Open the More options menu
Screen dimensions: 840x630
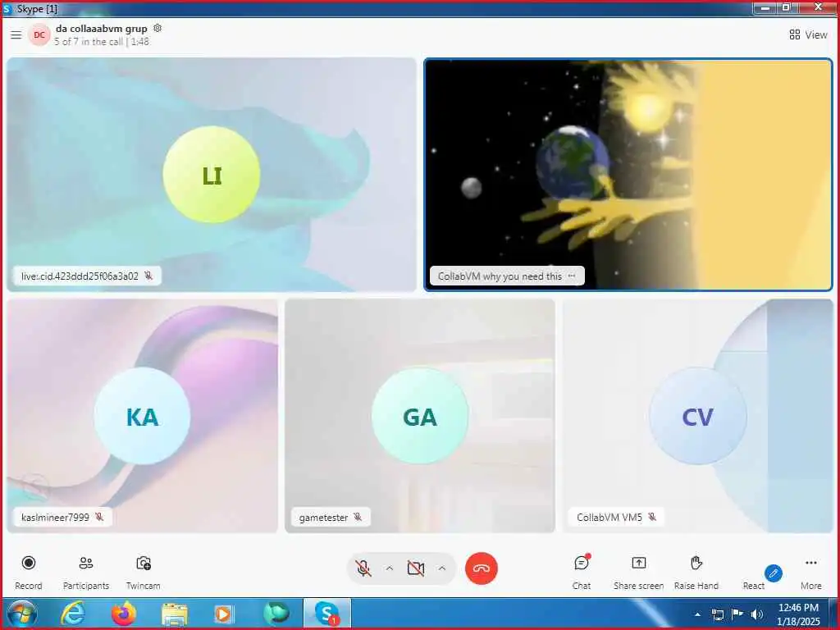[x=811, y=572]
